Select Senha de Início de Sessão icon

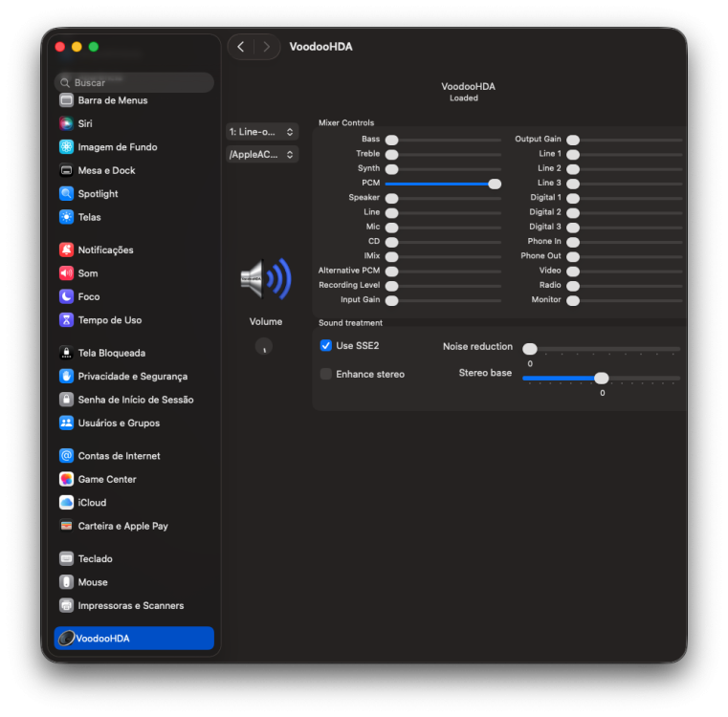click(x=66, y=400)
